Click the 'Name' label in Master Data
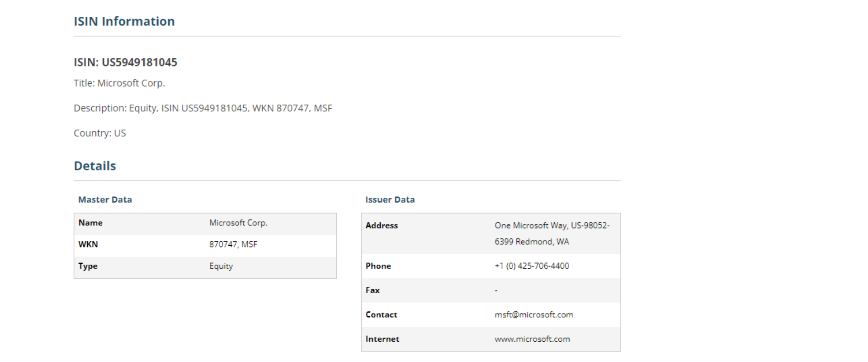This screenshot has height=362, width=868. [90, 223]
